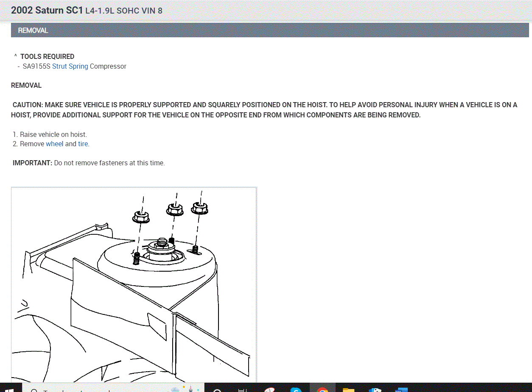Click the gray REMOVAL section header bar

pos(270,31)
